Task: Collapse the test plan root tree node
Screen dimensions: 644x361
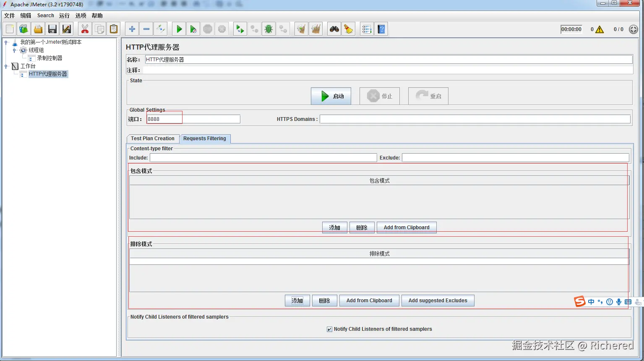Action: click(6, 42)
